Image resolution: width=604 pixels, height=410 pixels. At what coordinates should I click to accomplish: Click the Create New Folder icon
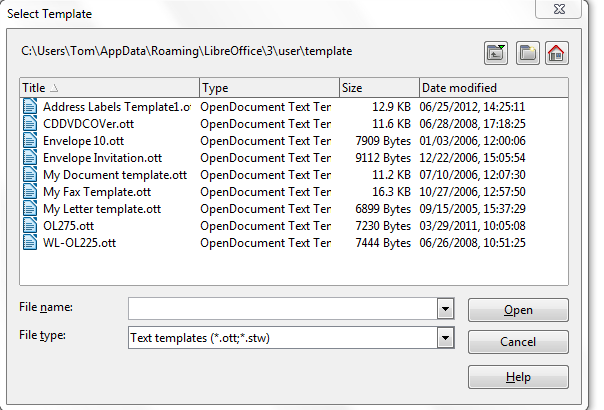527,52
